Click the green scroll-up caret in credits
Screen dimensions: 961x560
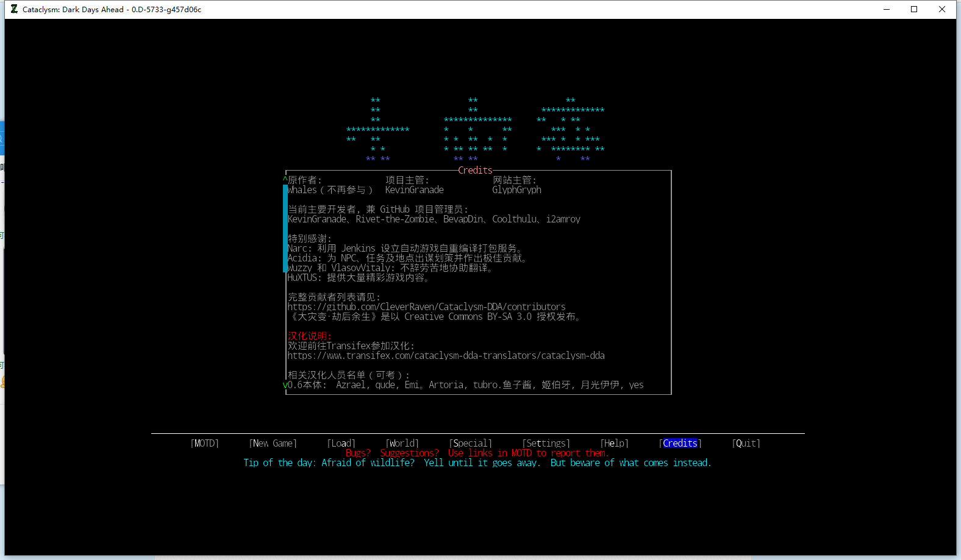click(x=285, y=180)
